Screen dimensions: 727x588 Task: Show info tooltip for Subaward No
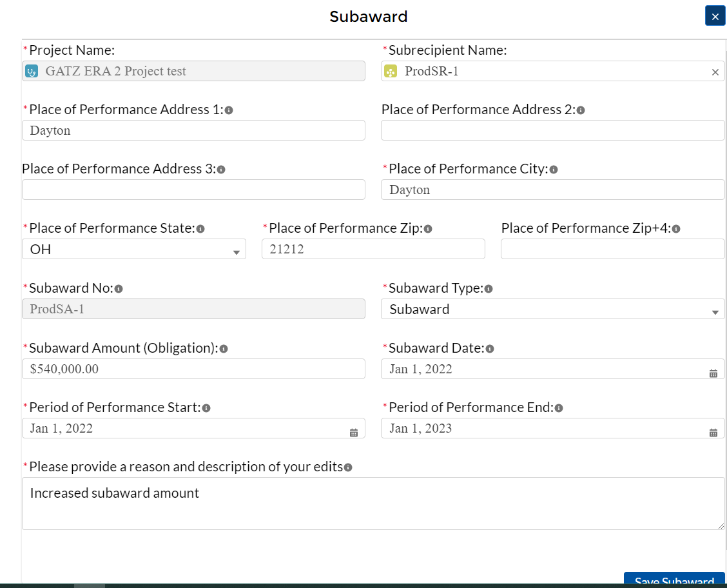(x=119, y=289)
